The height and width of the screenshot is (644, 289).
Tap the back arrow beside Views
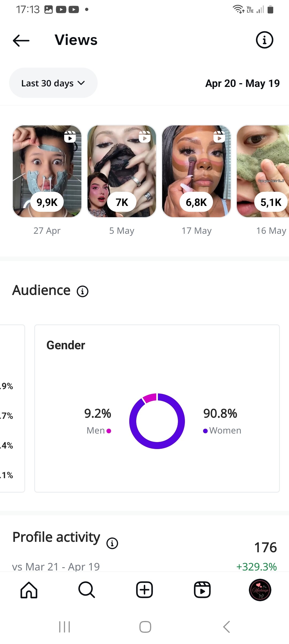pyautogui.click(x=21, y=41)
